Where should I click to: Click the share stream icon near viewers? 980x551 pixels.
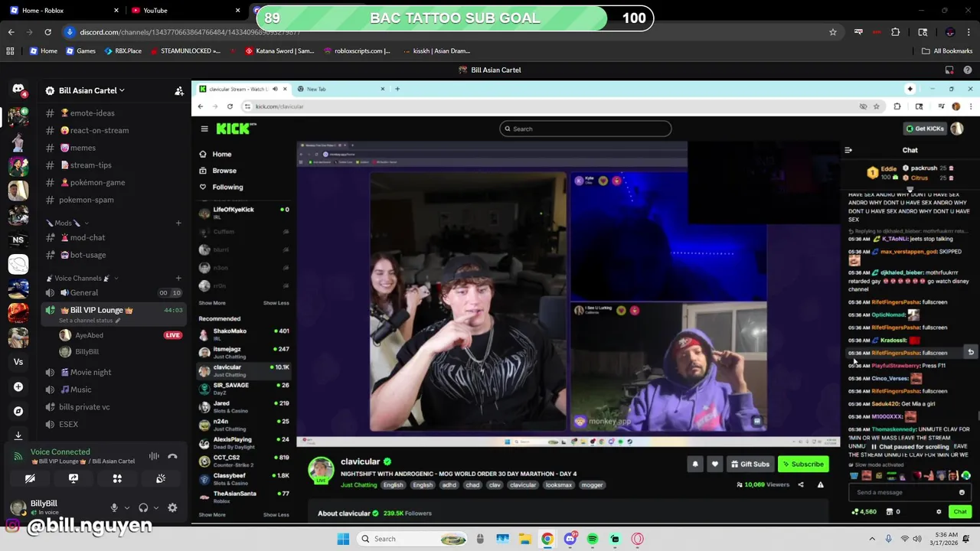click(801, 484)
